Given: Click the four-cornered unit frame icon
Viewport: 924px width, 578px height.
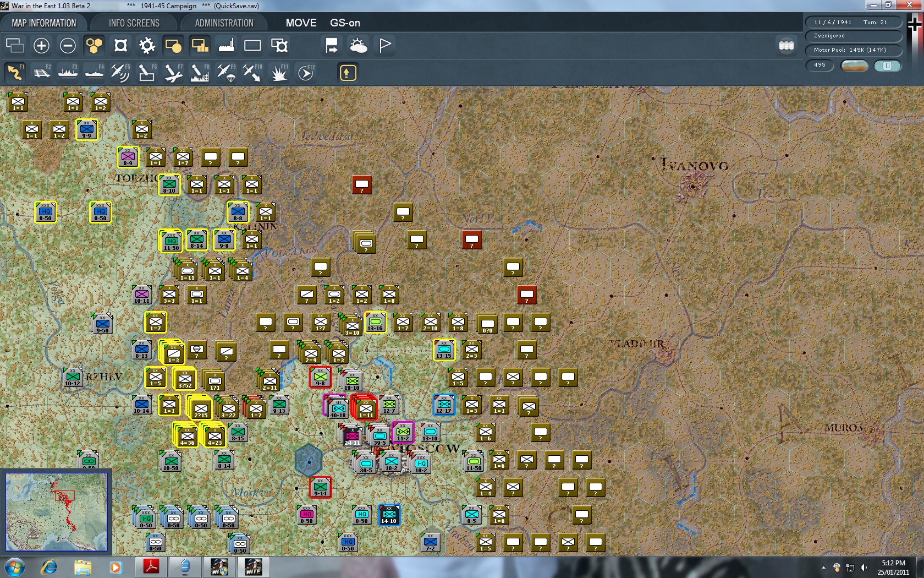Looking at the screenshot, I should 120,45.
